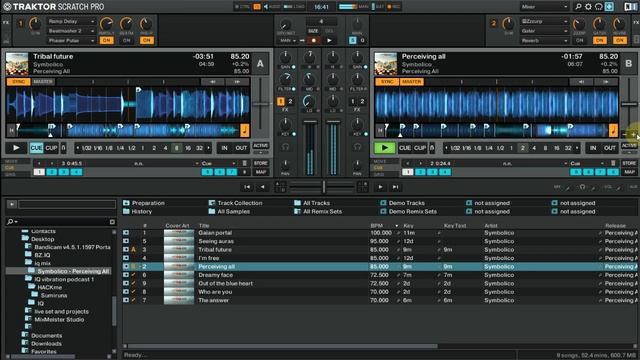The image size is (640, 360).
Task: Click the headphones icon in the header
Action: pyautogui.click(x=598, y=7)
